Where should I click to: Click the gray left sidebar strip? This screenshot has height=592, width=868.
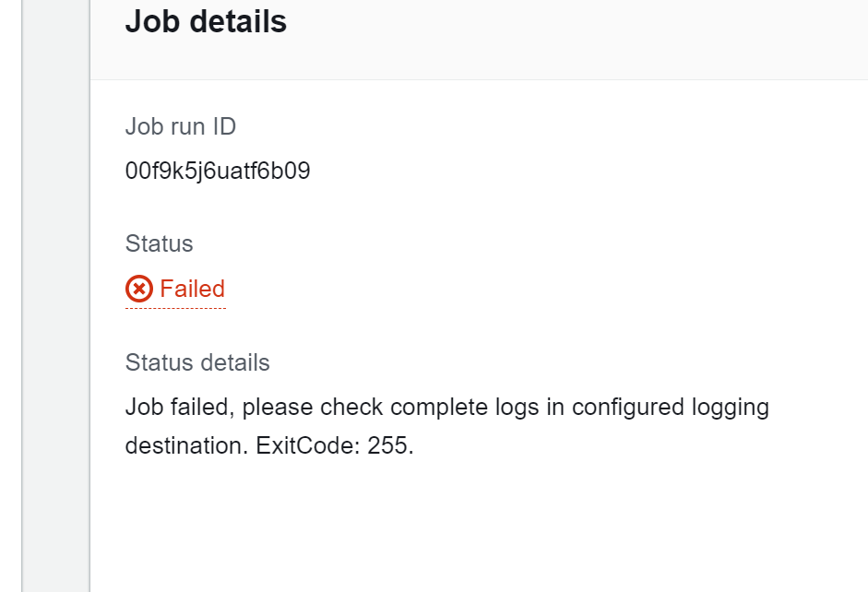click(x=55, y=296)
